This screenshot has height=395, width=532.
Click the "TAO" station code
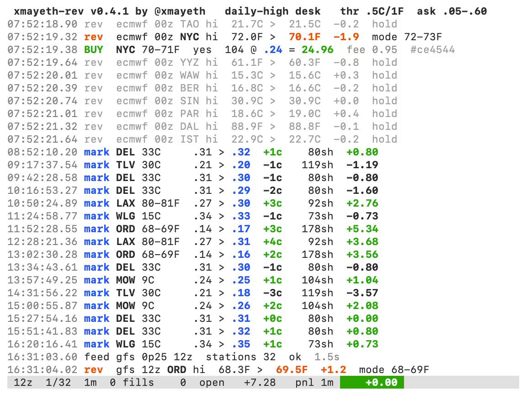tap(190, 24)
